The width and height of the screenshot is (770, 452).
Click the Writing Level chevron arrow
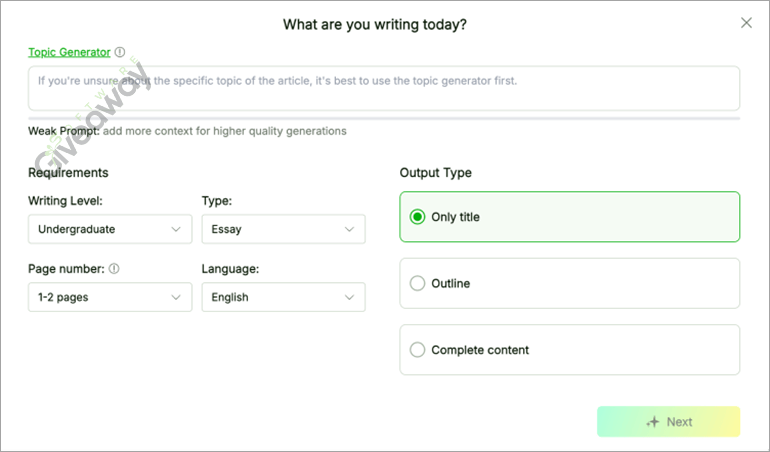(x=177, y=229)
